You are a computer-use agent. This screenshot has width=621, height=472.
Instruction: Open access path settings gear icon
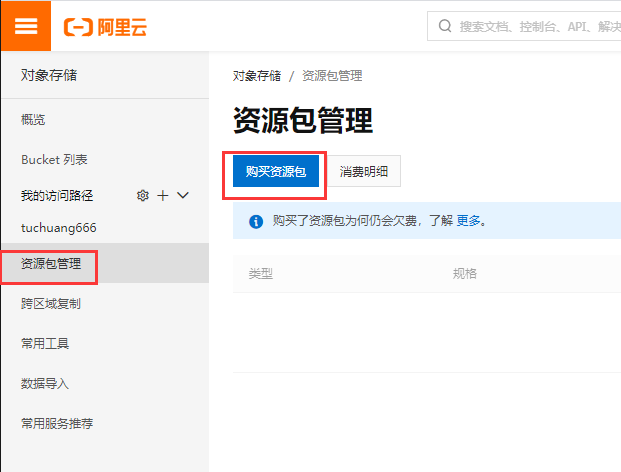pyautogui.click(x=142, y=196)
